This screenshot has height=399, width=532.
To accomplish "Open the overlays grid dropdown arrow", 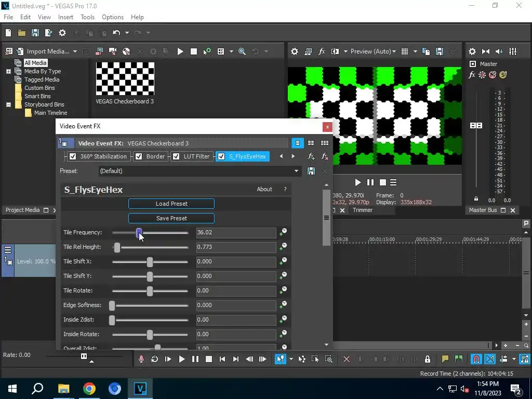I will 415,51.
